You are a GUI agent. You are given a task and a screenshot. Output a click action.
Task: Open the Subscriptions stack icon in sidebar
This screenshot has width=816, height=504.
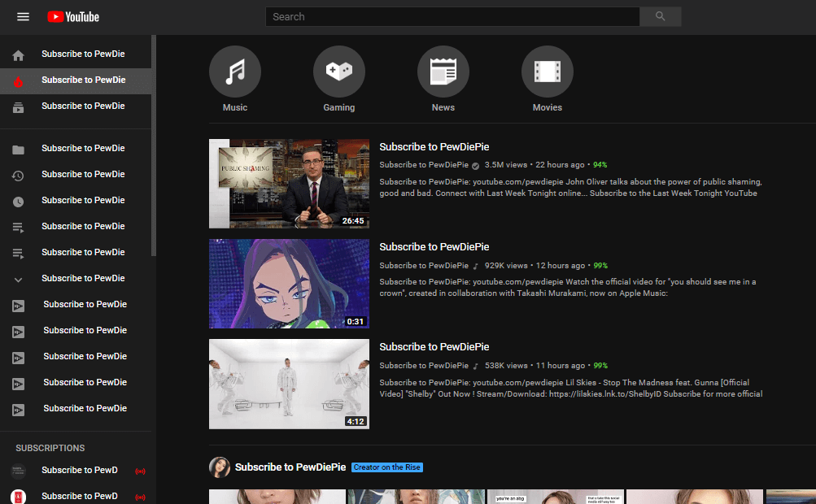(18, 107)
